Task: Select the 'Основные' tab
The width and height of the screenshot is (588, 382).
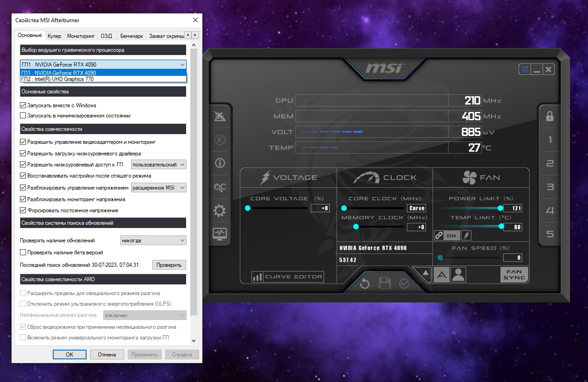Action: [x=30, y=35]
